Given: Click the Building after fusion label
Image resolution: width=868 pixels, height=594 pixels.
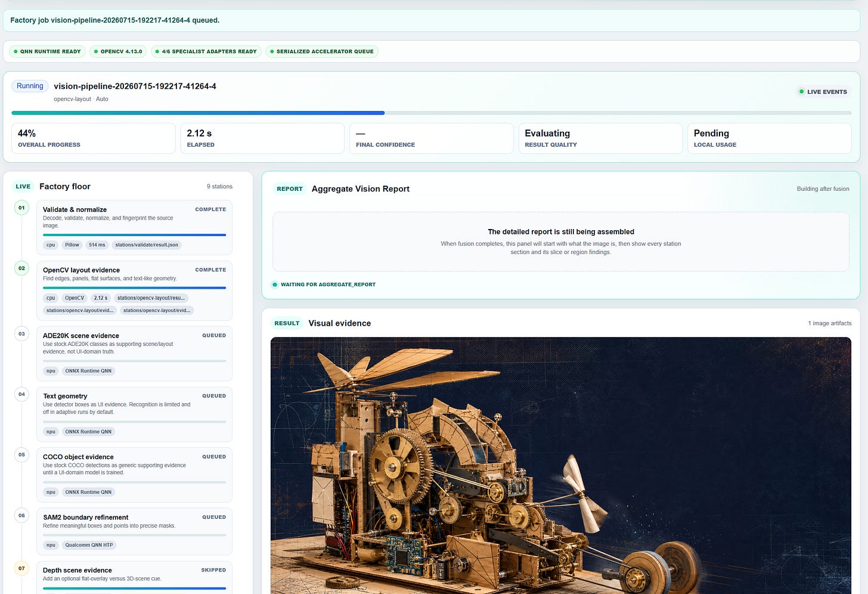Looking at the screenshot, I should (823, 189).
